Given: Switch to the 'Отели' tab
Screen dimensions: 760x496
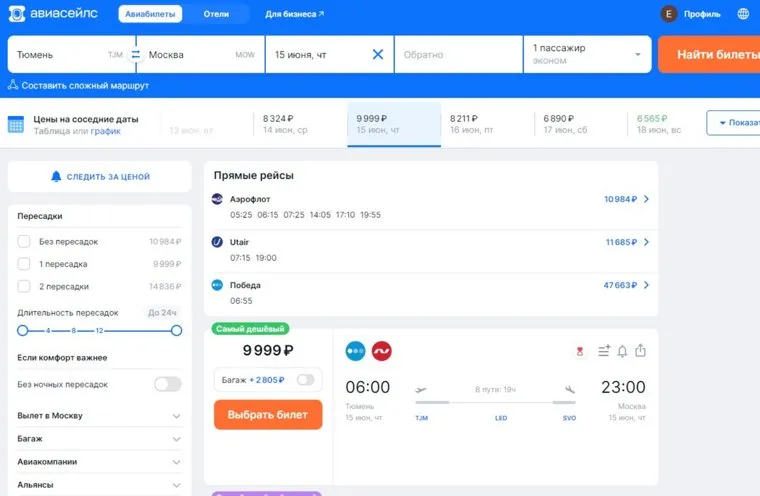Looking at the screenshot, I should coord(216,14).
